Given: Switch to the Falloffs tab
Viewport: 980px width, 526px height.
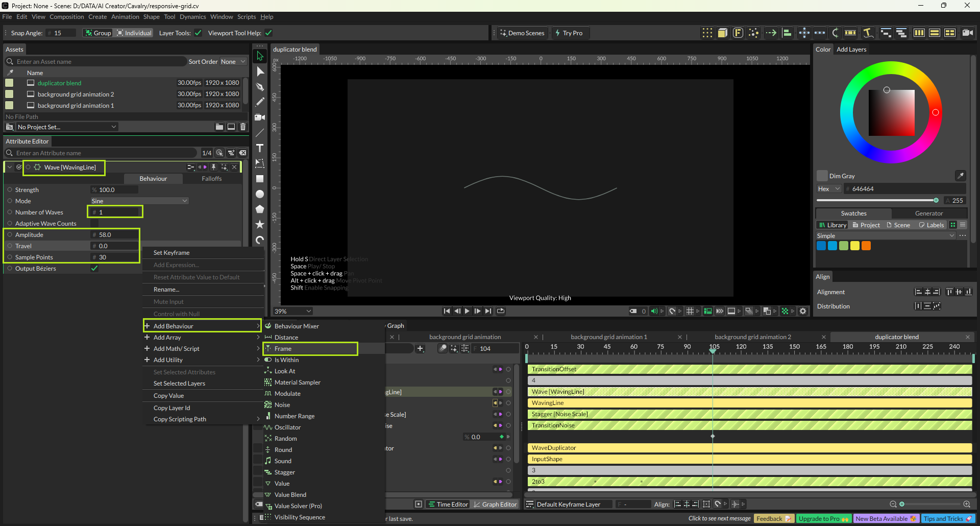Looking at the screenshot, I should (x=211, y=179).
